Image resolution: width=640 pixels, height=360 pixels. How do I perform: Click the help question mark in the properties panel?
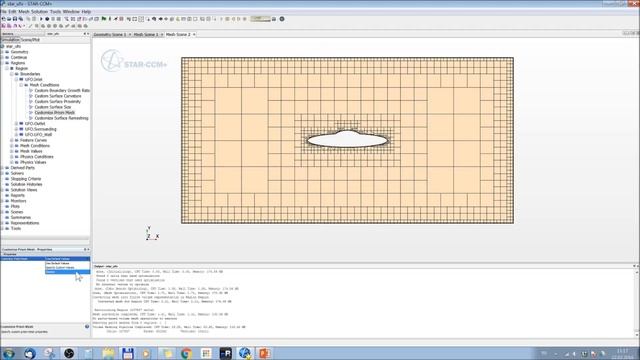[x=87, y=327]
